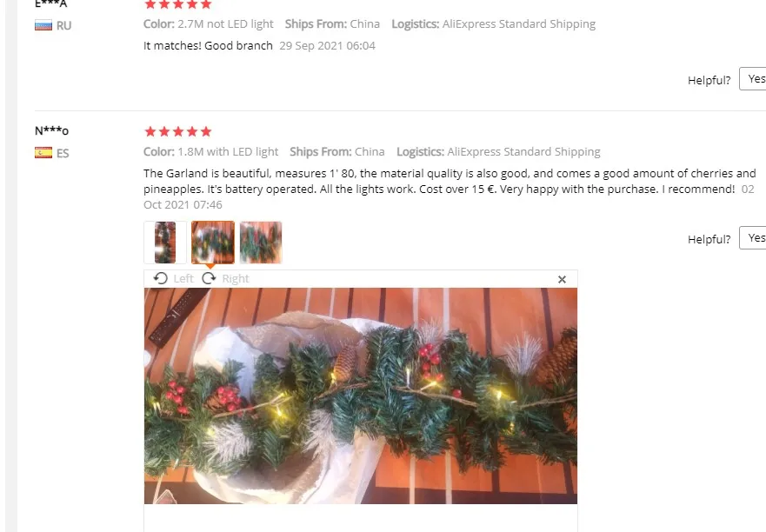
Task: Select the second highlighted review thumbnail
Action: click(x=213, y=243)
